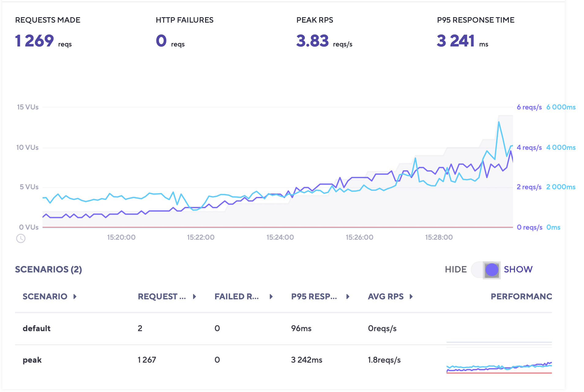Open the default scenario row
The height and width of the screenshot is (392, 584).
[36, 328]
